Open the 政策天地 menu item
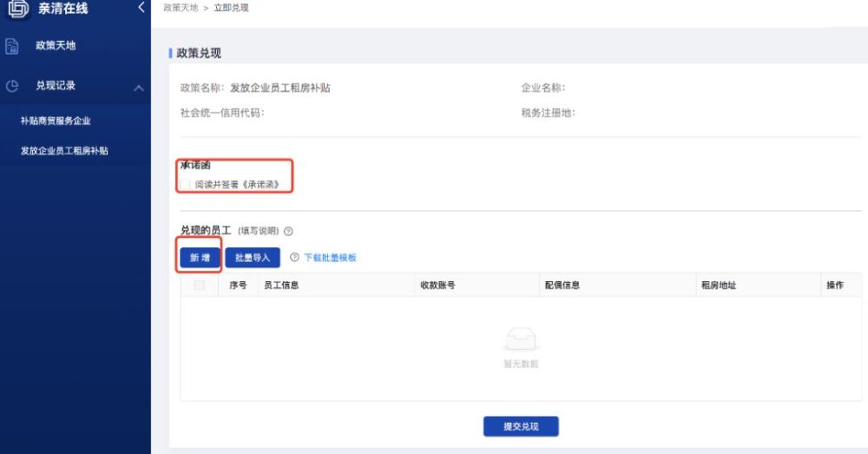 point(56,46)
